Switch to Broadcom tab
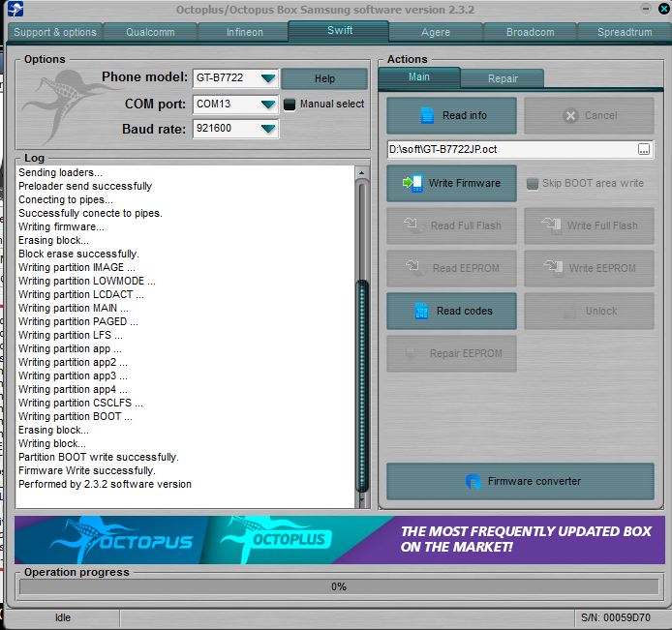672x630 pixels. tap(530, 32)
